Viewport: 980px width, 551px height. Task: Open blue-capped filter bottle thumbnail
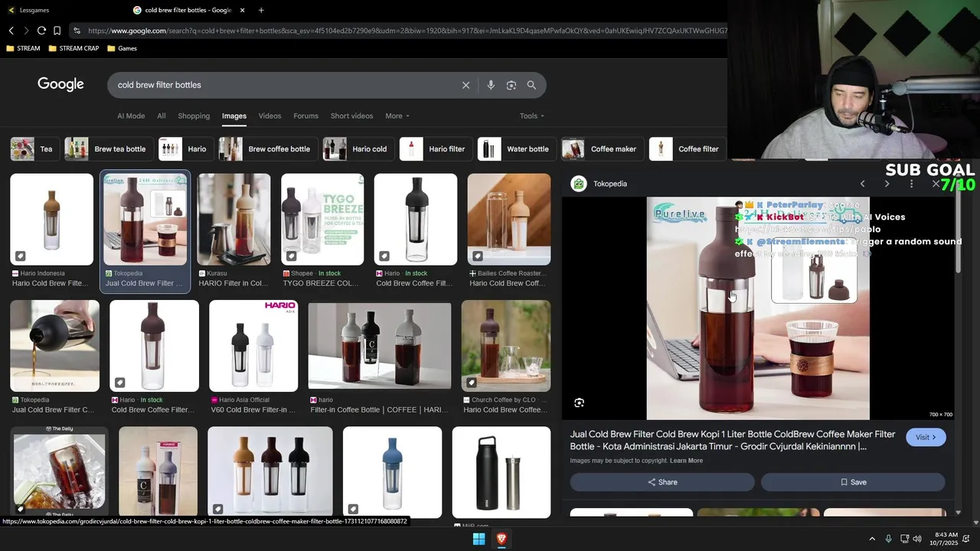(392, 472)
